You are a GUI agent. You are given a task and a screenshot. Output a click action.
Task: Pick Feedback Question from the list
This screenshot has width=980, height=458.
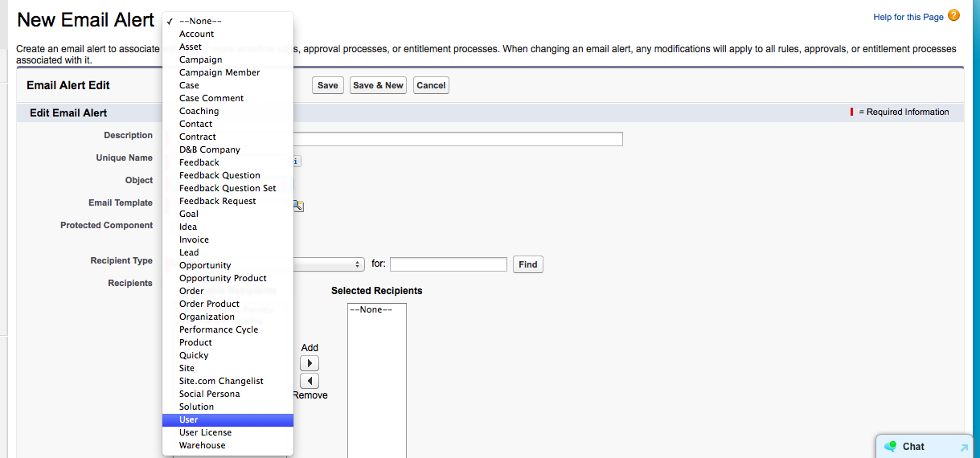pos(228,175)
